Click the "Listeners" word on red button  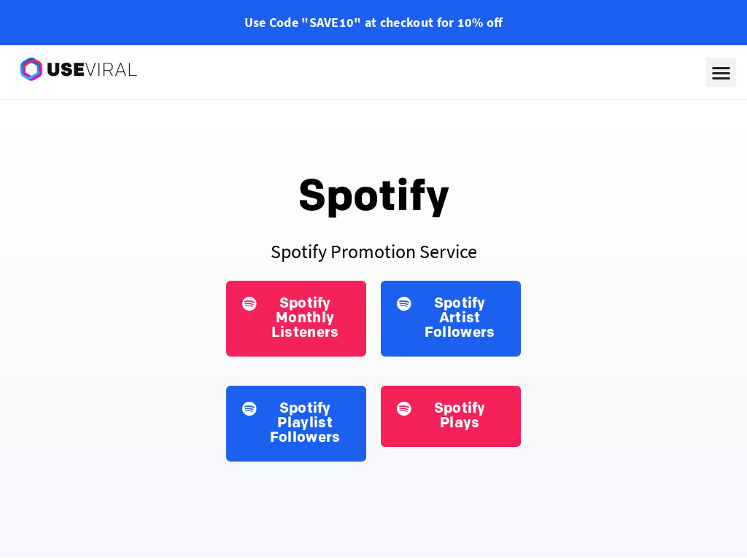coord(305,332)
